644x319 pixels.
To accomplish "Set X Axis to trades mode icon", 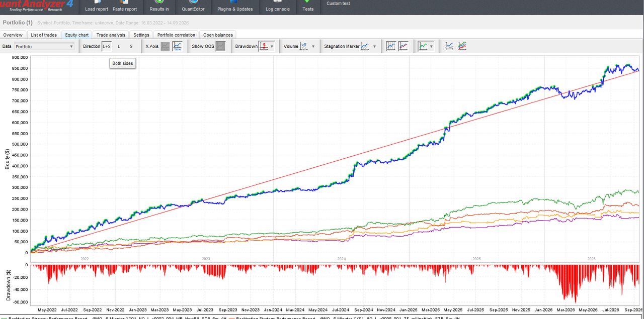I will pyautogui.click(x=165, y=46).
